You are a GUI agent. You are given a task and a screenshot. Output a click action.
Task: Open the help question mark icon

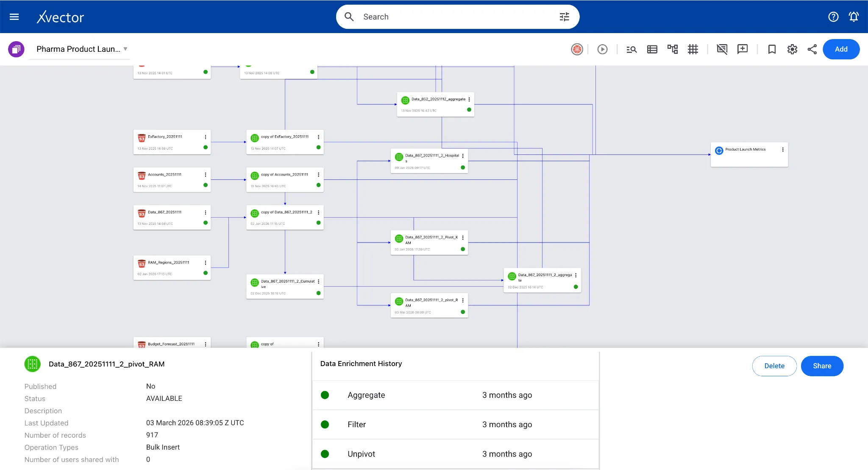[833, 17]
